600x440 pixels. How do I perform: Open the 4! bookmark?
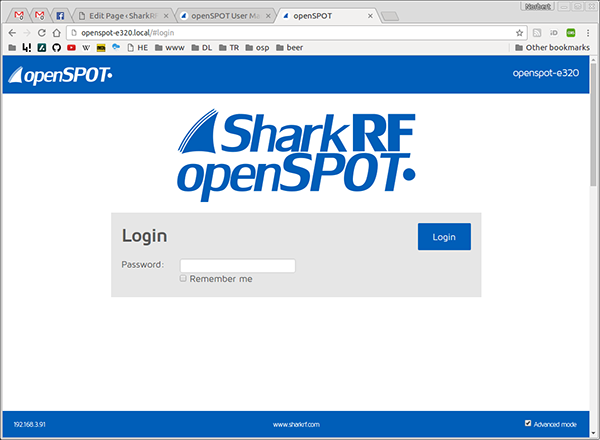point(26,48)
